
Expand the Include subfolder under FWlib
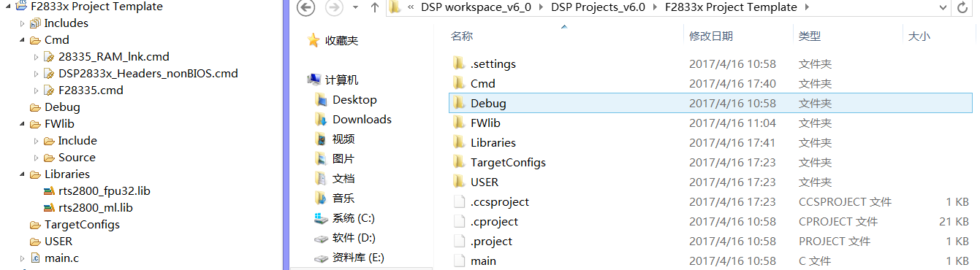tap(36, 141)
